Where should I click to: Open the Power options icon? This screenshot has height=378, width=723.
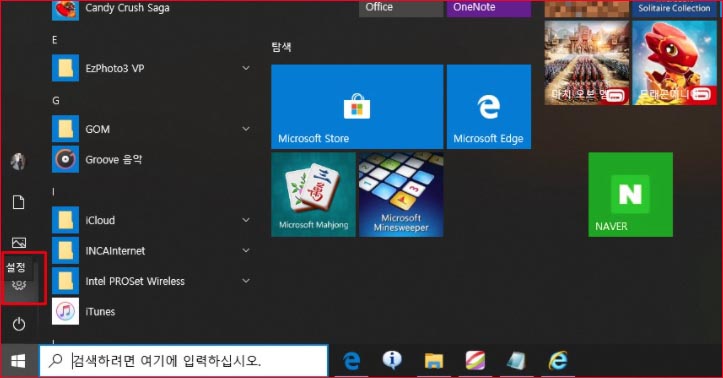tap(18, 324)
